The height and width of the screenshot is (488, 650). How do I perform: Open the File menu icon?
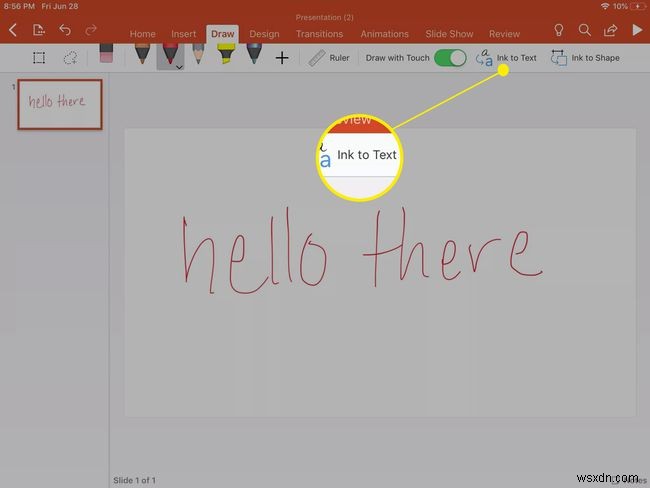click(39, 30)
